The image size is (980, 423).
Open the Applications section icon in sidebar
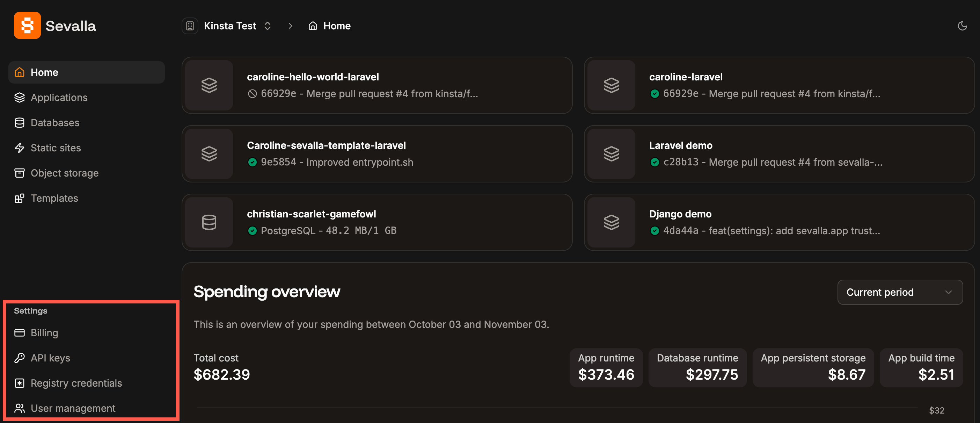click(20, 98)
